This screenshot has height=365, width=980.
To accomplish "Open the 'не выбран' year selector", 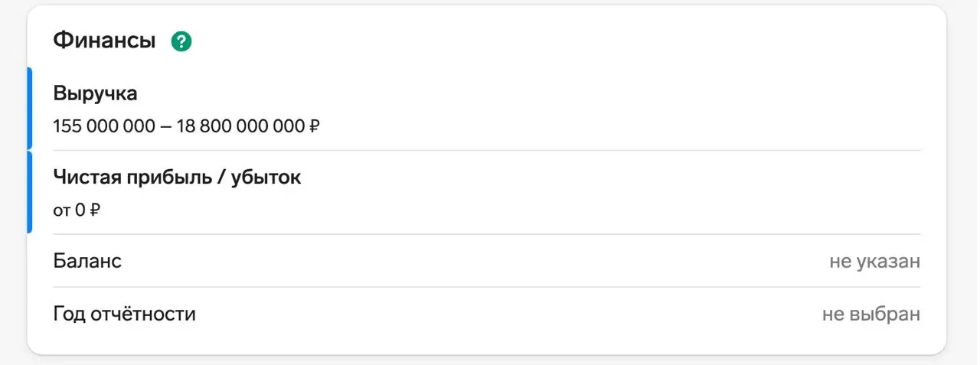I will click(871, 314).
